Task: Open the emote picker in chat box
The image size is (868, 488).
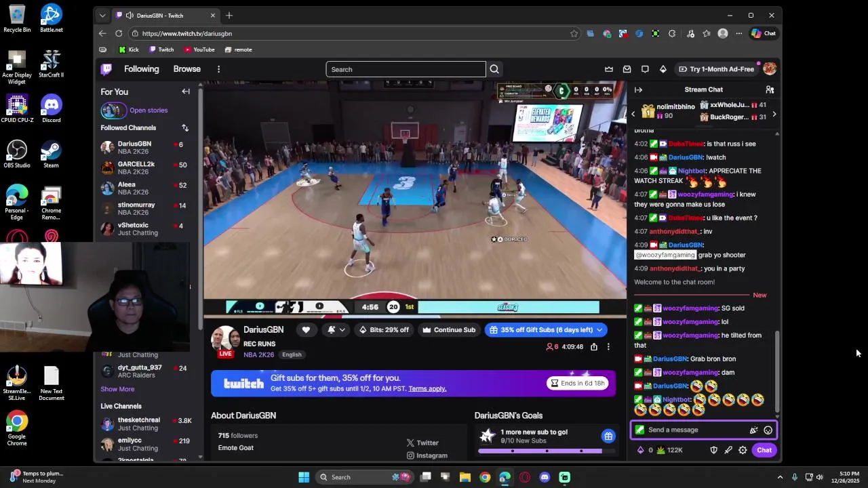Action: (x=768, y=430)
